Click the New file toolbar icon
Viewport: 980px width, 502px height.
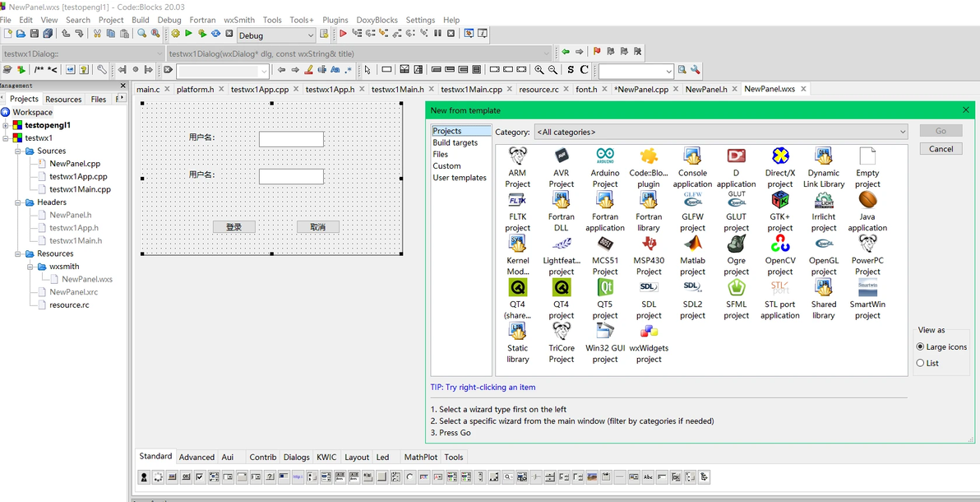pyautogui.click(x=7, y=34)
